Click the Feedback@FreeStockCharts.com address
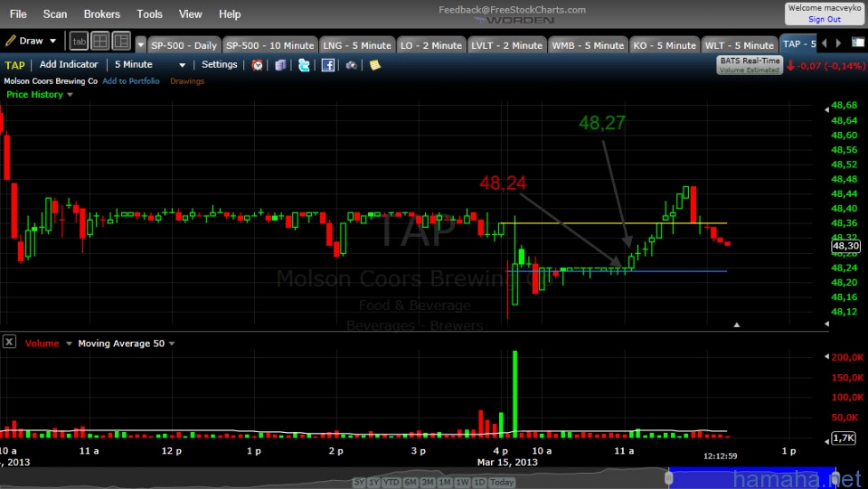The width and height of the screenshot is (868, 489). 512,9
